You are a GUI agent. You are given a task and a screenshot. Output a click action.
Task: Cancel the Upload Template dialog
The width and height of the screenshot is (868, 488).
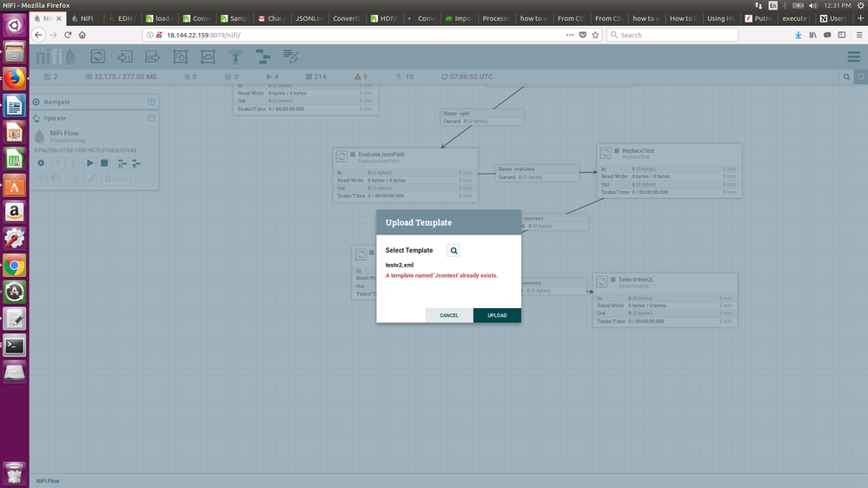(449, 315)
